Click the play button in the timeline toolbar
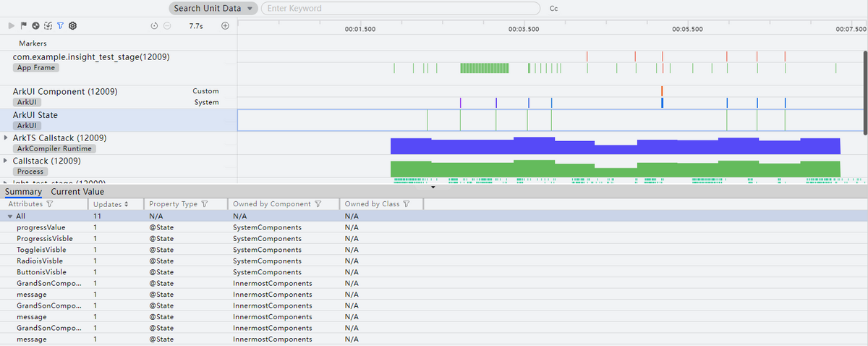 pyautogui.click(x=11, y=25)
